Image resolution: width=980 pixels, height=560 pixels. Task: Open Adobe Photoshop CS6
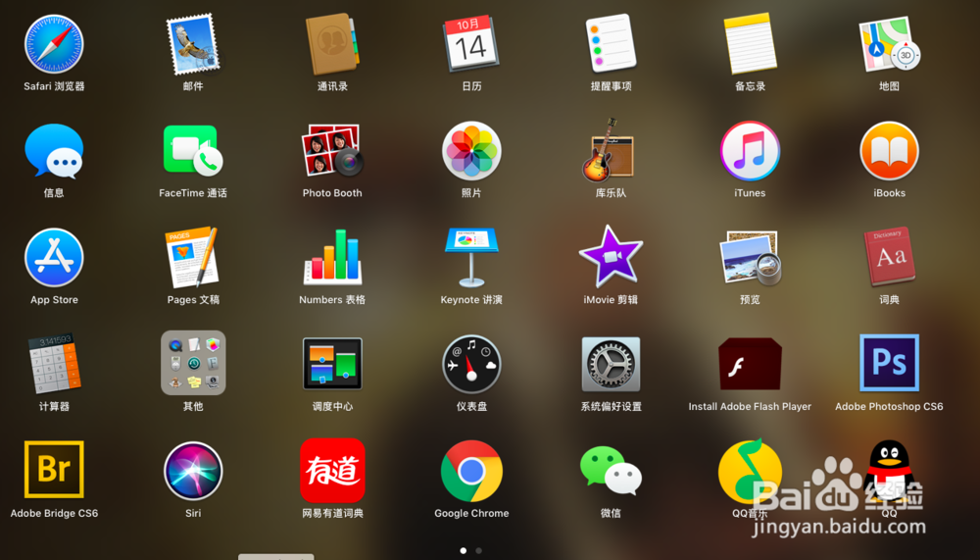coord(889,363)
